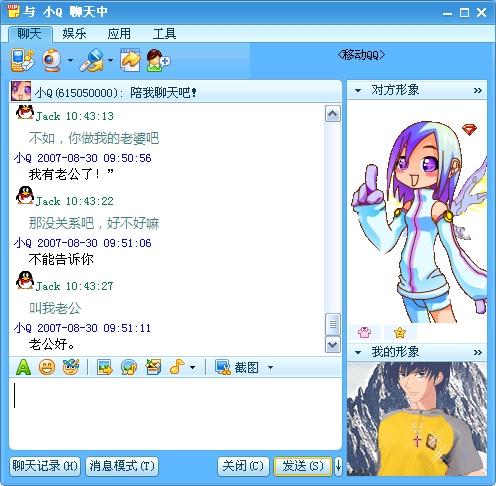Collapse the 对方形象 panel
The width and height of the screenshot is (496, 486).
358,90
